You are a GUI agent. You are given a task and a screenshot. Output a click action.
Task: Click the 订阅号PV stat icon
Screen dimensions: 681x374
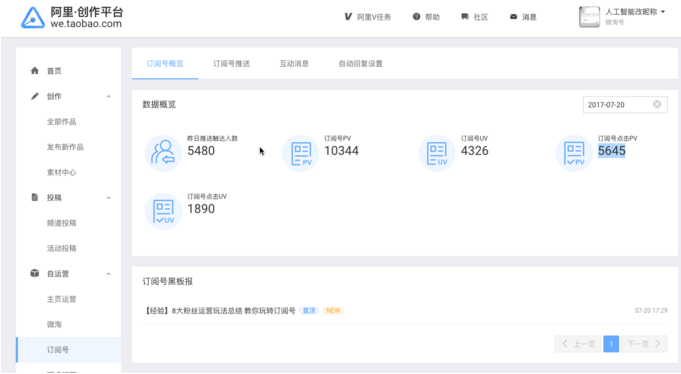point(301,153)
